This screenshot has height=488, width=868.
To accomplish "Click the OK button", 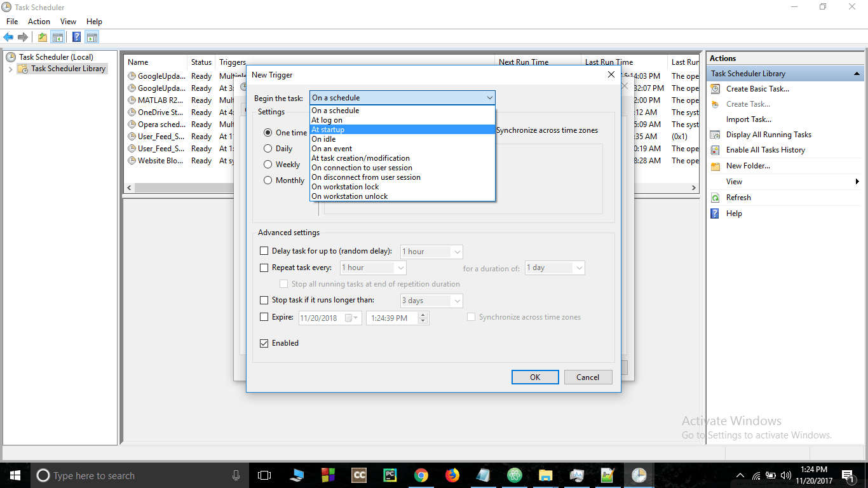I will pyautogui.click(x=535, y=377).
